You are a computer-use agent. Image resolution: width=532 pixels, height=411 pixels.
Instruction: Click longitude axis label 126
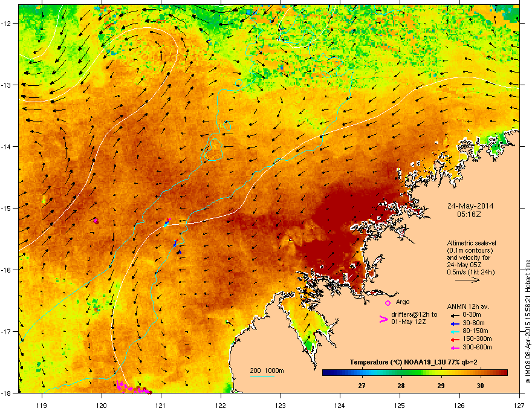pos(459,405)
